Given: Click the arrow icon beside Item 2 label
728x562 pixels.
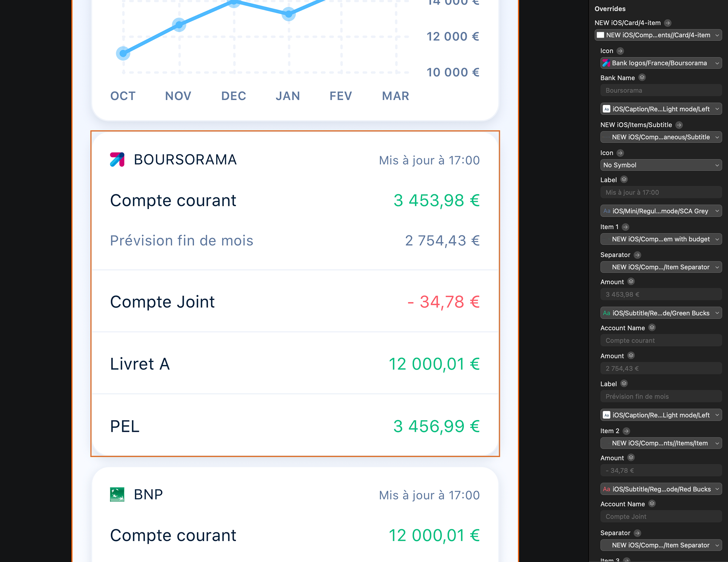Looking at the screenshot, I should pos(626,431).
